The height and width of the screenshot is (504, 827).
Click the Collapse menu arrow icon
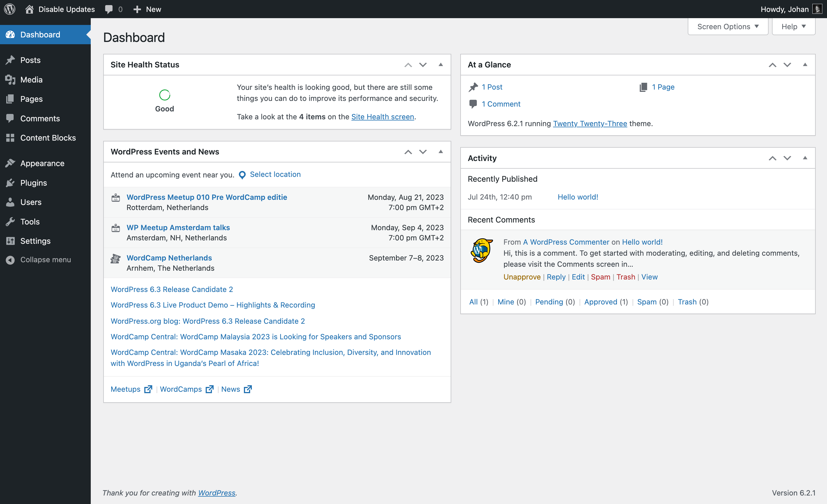(10, 260)
